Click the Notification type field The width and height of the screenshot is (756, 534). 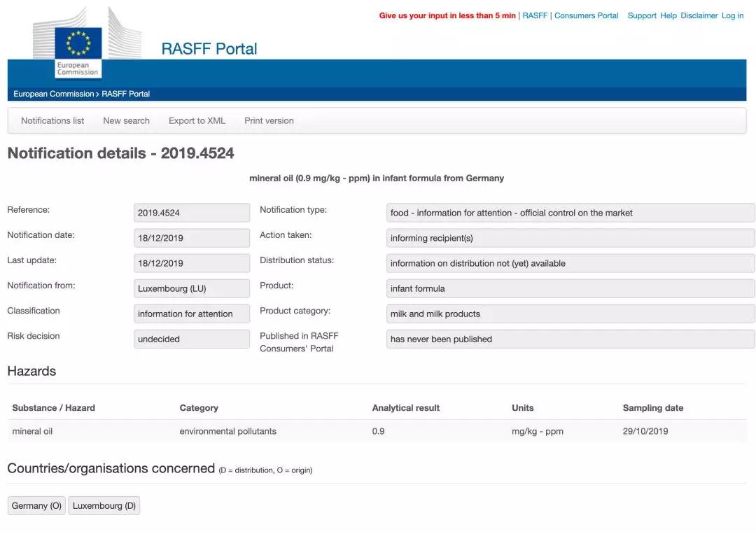pos(570,213)
